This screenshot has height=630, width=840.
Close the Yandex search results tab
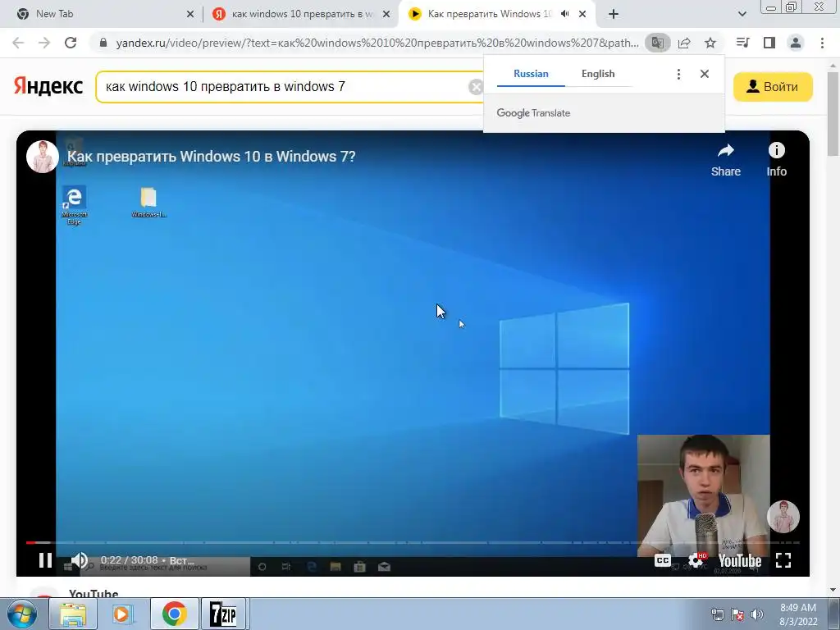click(386, 14)
